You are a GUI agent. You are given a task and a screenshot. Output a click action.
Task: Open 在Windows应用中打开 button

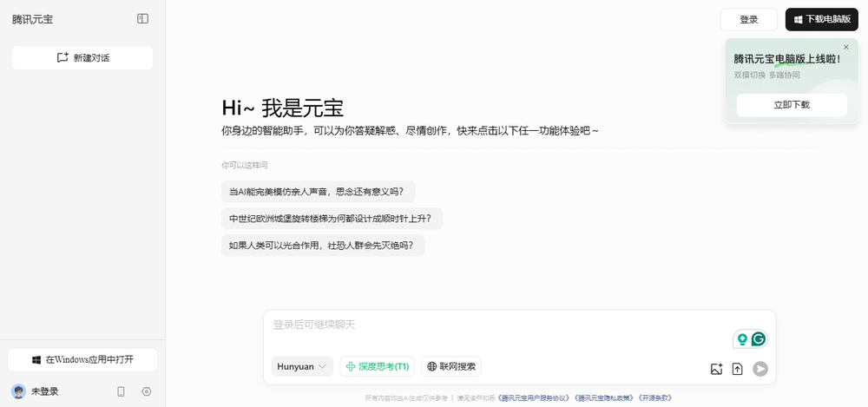click(82, 360)
